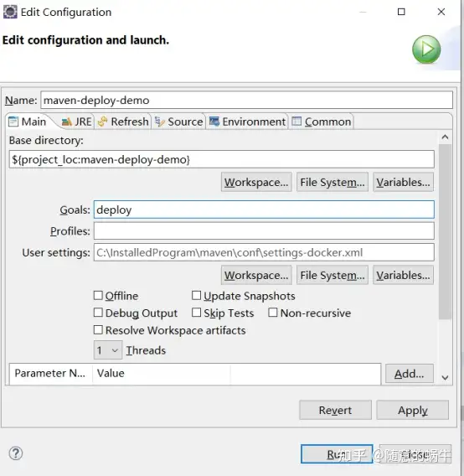Click the Eclipse icon in title bar
Image resolution: width=464 pixels, height=476 pixels.
tap(10, 12)
